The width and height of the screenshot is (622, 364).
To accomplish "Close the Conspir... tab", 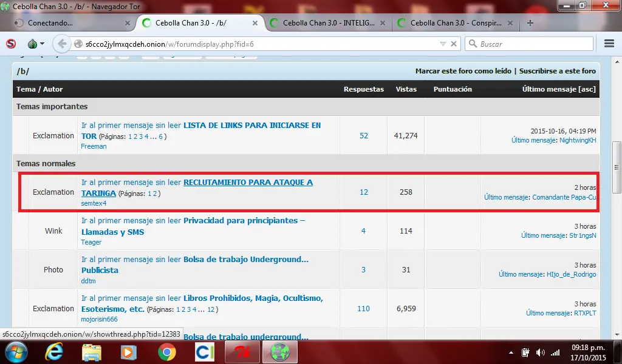I will [510, 24].
